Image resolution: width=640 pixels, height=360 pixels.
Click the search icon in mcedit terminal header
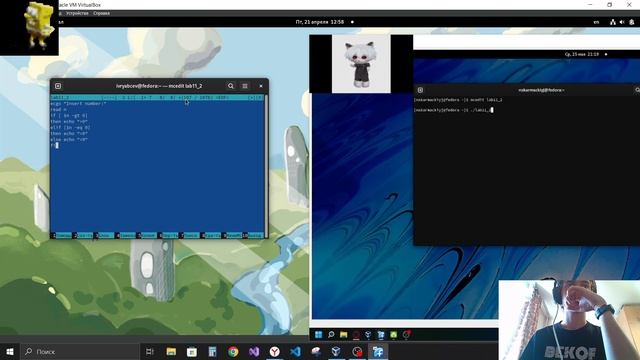231,86
